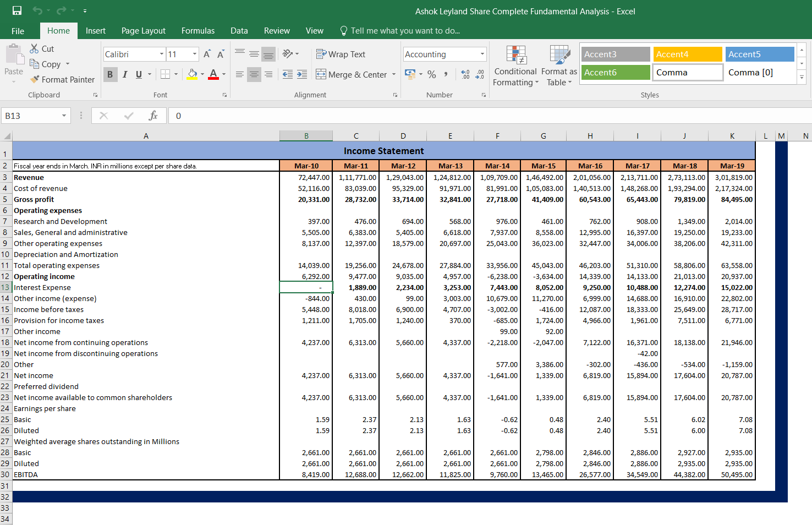Viewport: 812px width, 525px height.
Task: Click the Wrap Text button
Action: tap(341, 54)
